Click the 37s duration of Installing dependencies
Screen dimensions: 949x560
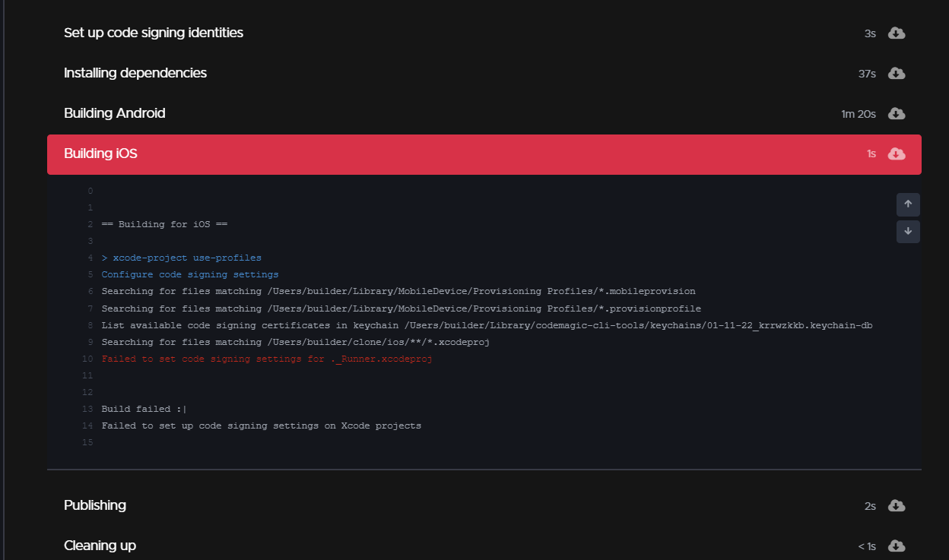pyautogui.click(x=867, y=74)
